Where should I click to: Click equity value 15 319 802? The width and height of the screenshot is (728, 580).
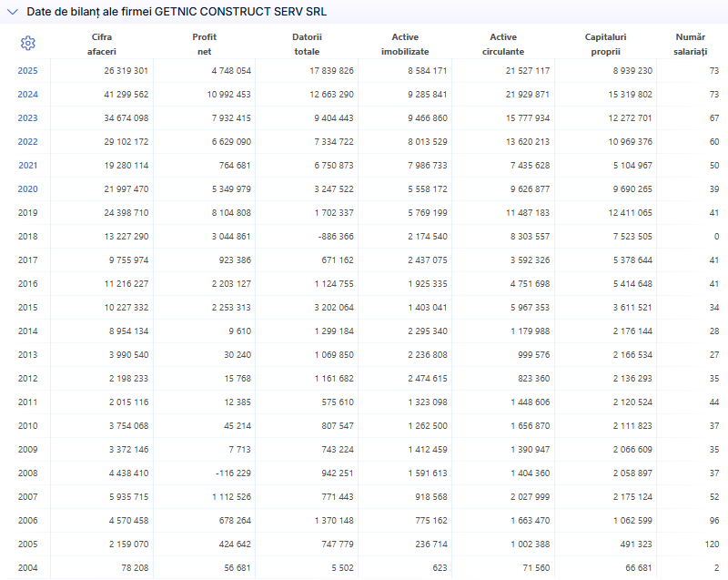[630, 95]
